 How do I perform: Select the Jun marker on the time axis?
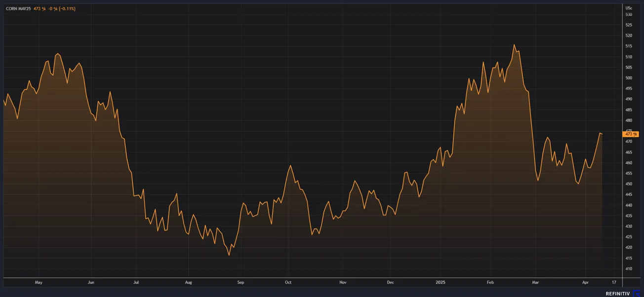(91, 283)
